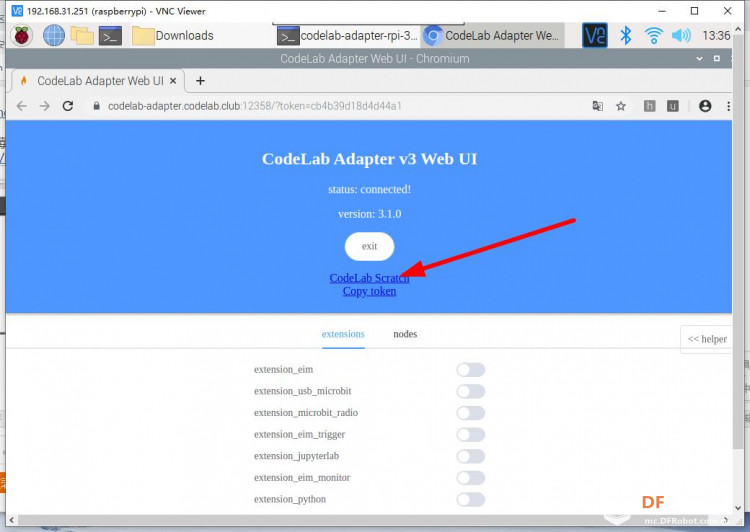
Task: Open the Chromium profile icon
Action: (x=705, y=106)
